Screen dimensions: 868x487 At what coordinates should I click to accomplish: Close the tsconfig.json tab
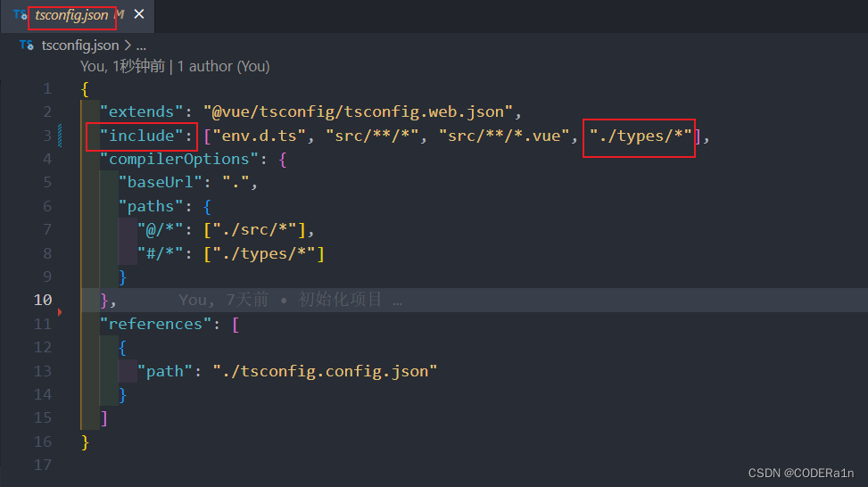click(x=139, y=14)
